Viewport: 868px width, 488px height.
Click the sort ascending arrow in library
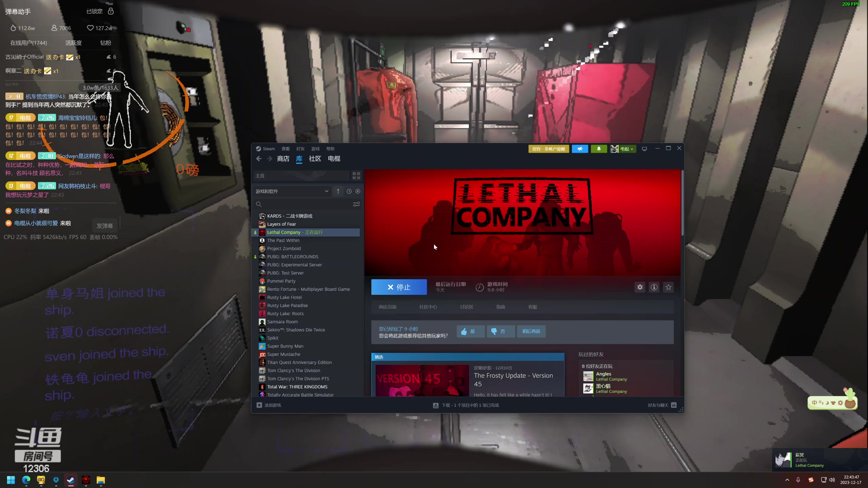click(x=338, y=191)
